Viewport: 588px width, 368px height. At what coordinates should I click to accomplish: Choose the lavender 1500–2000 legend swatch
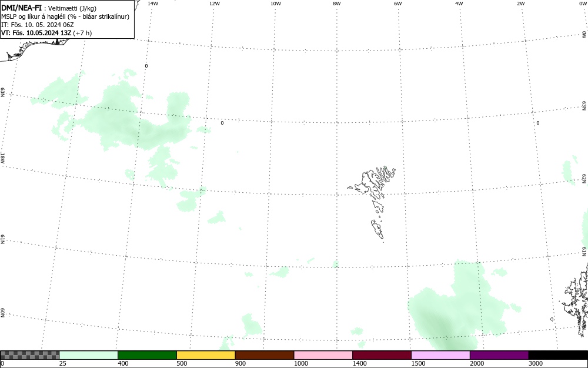point(440,355)
